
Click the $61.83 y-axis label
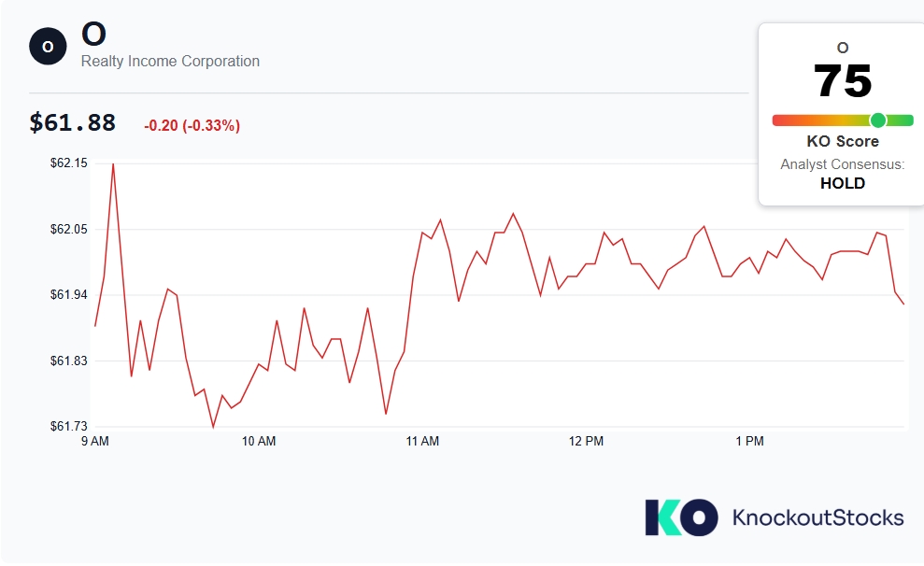69,361
